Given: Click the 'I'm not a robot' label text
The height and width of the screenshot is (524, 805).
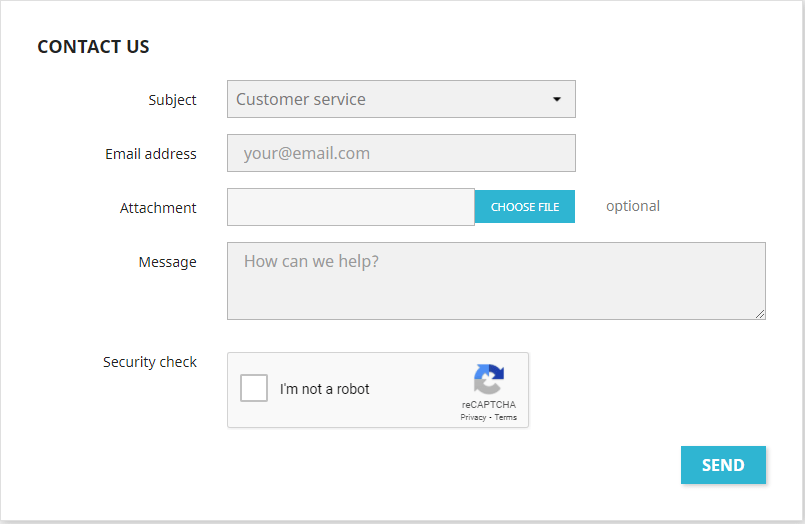Looking at the screenshot, I should (325, 389).
